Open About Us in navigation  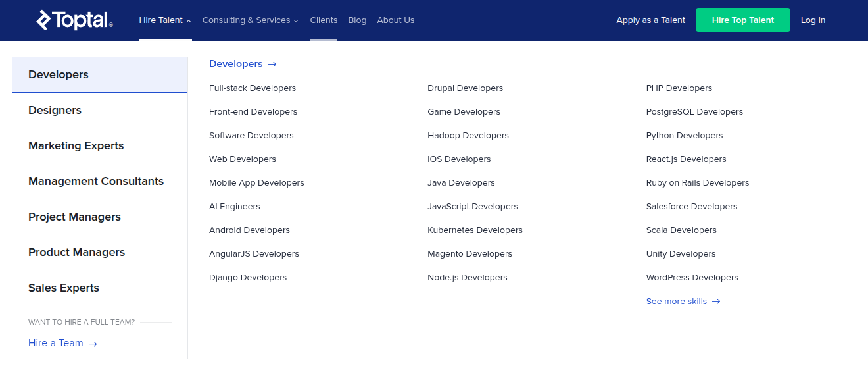point(396,20)
